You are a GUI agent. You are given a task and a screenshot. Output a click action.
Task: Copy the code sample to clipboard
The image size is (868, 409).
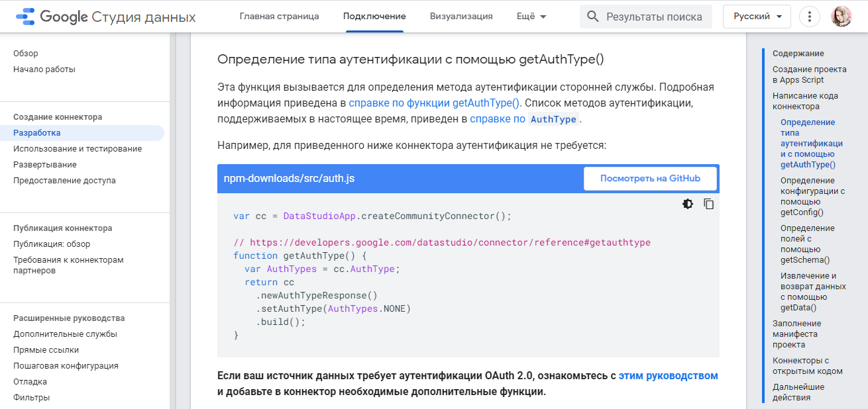point(708,204)
